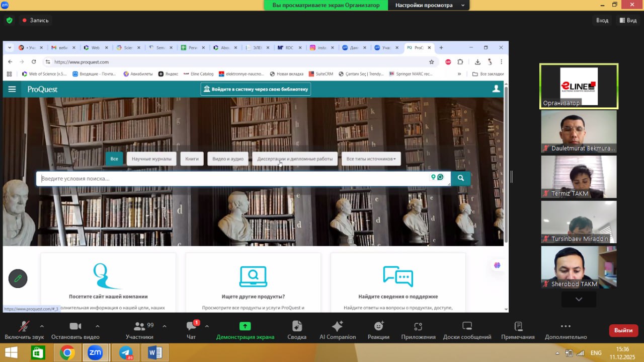Toggle camera with Остановить видео
The width and height of the screenshot is (644, 362).
coord(75,326)
